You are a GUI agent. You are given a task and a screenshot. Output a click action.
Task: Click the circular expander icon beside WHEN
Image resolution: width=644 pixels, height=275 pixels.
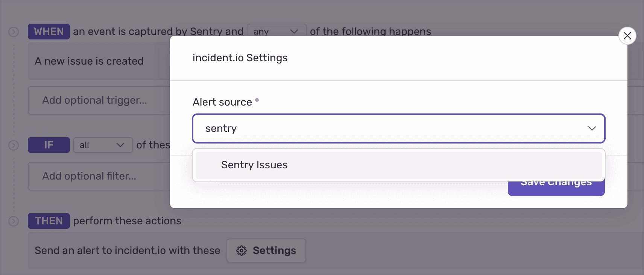[14, 32]
